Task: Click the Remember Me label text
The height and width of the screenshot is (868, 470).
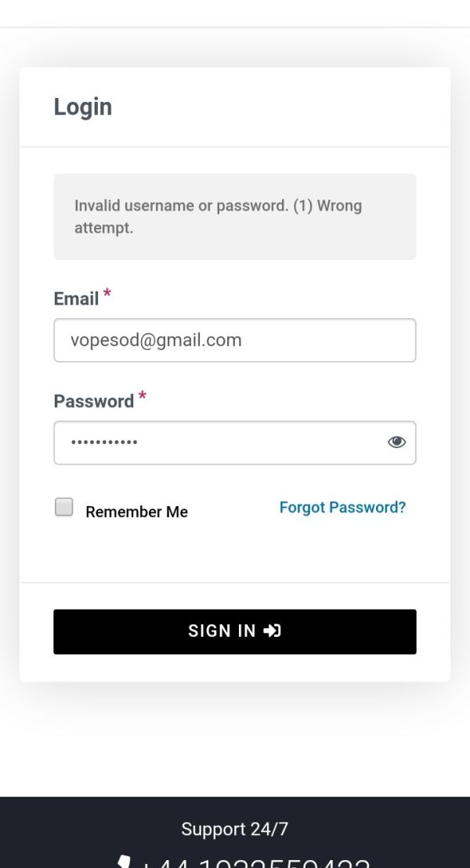Action: click(137, 512)
